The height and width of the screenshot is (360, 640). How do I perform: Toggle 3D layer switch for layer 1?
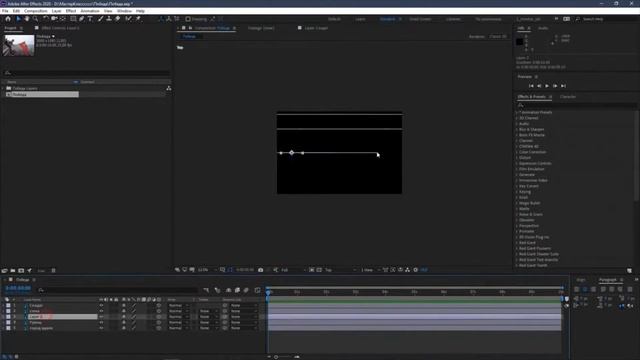[x=159, y=305]
